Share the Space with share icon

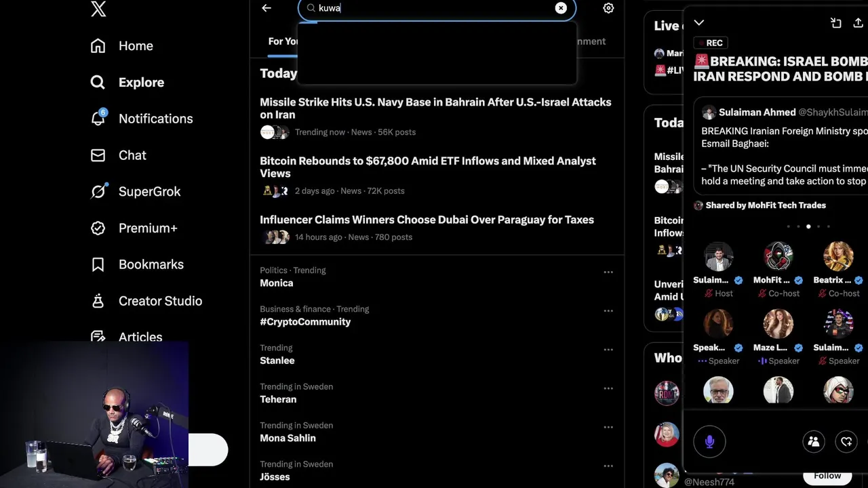pos(858,23)
